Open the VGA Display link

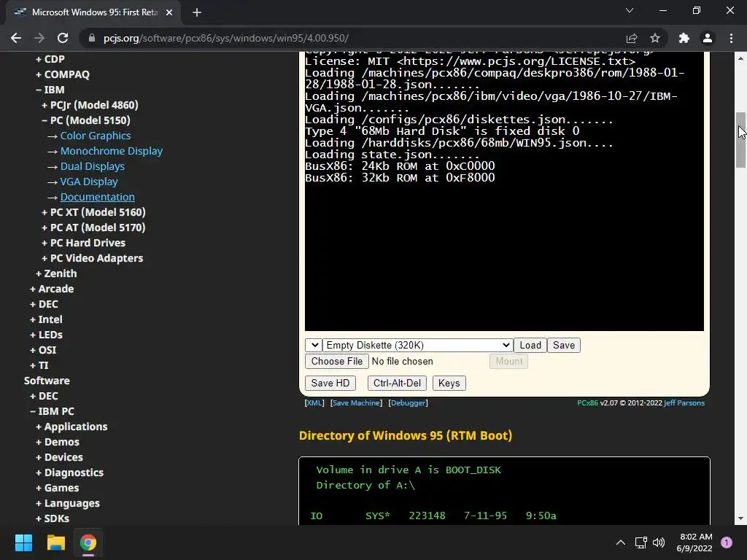pyautogui.click(x=89, y=182)
